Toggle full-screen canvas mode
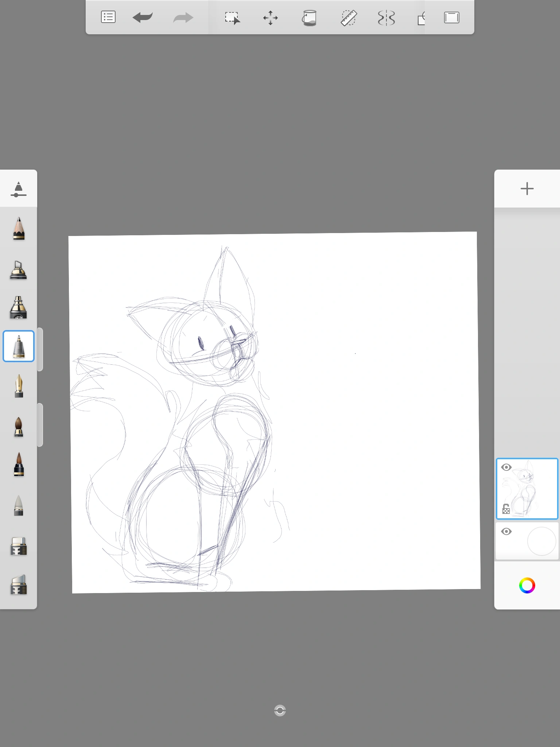560x747 pixels. [x=451, y=18]
